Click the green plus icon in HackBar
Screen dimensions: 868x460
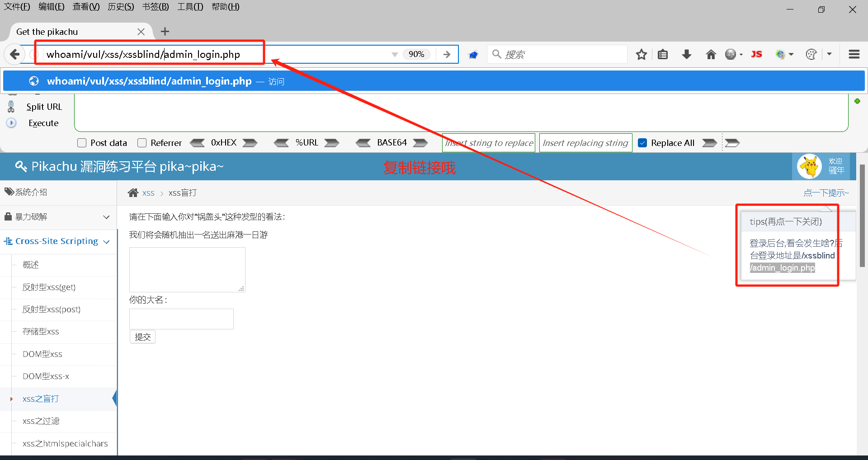[857, 101]
